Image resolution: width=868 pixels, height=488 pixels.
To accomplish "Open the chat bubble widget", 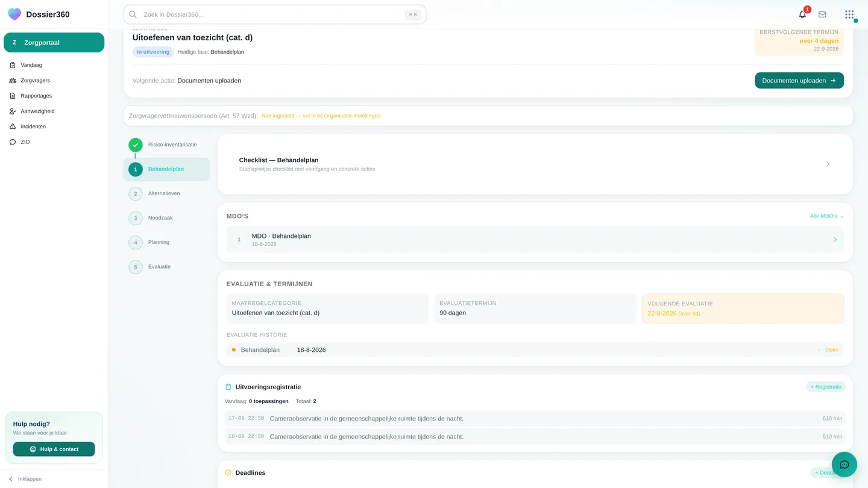I will [844, 465].
